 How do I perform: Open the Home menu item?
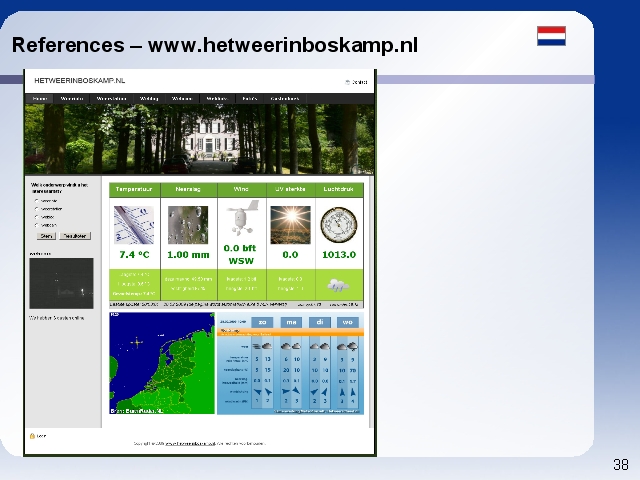tap(40, 99)
